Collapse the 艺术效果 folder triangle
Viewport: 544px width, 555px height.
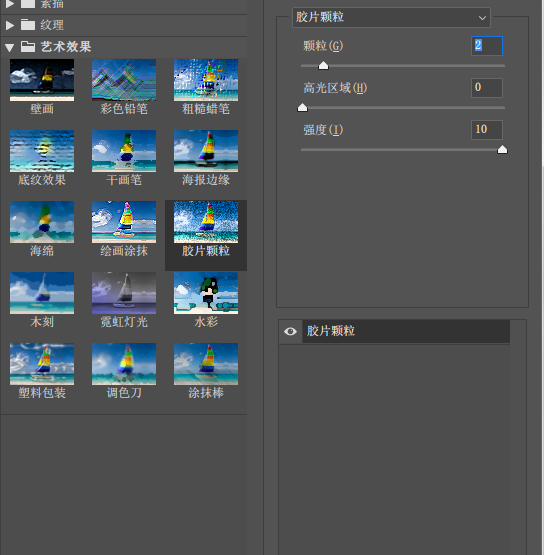[x=10, y=47]
